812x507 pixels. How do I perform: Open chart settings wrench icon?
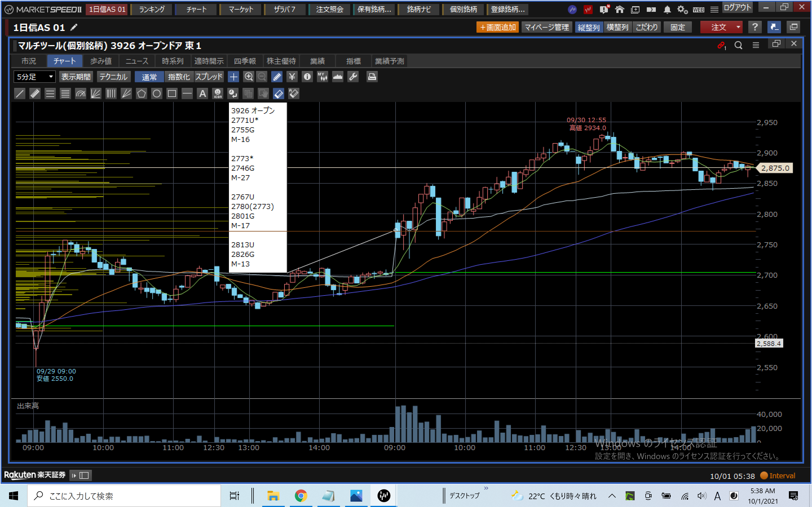point(353,77)
